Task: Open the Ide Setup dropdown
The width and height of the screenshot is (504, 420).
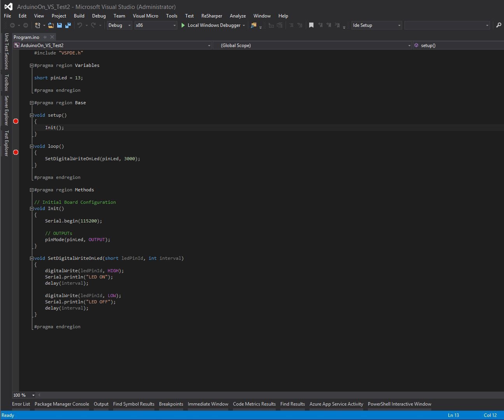Action: coord(376,25)
